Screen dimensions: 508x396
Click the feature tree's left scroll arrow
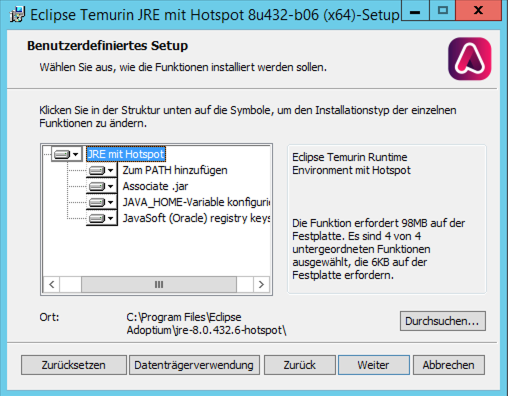click(x=52, y=285)
